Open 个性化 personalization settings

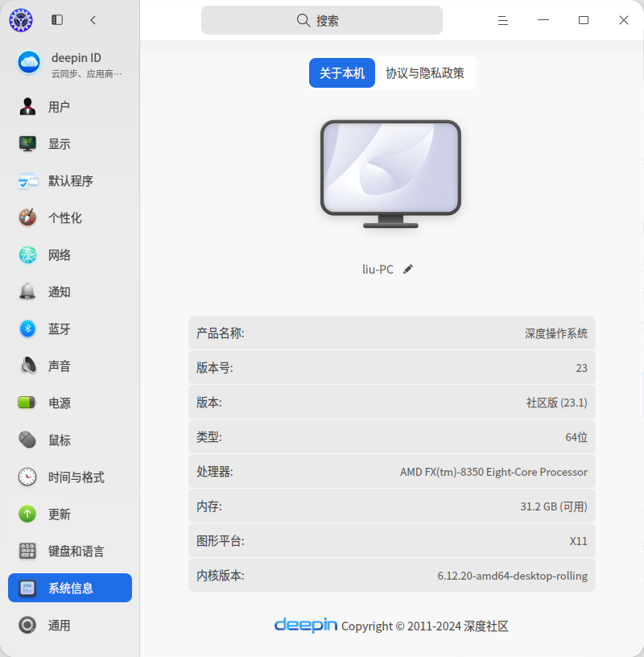pos(70,218)
